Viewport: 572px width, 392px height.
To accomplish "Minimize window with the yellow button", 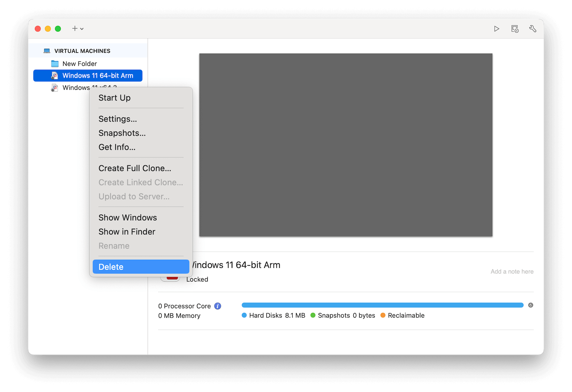I will point(48,29).
